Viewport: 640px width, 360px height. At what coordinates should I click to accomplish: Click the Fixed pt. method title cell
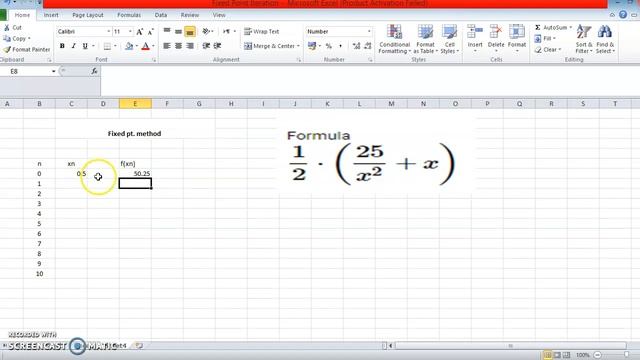click(x=134, y=133)
